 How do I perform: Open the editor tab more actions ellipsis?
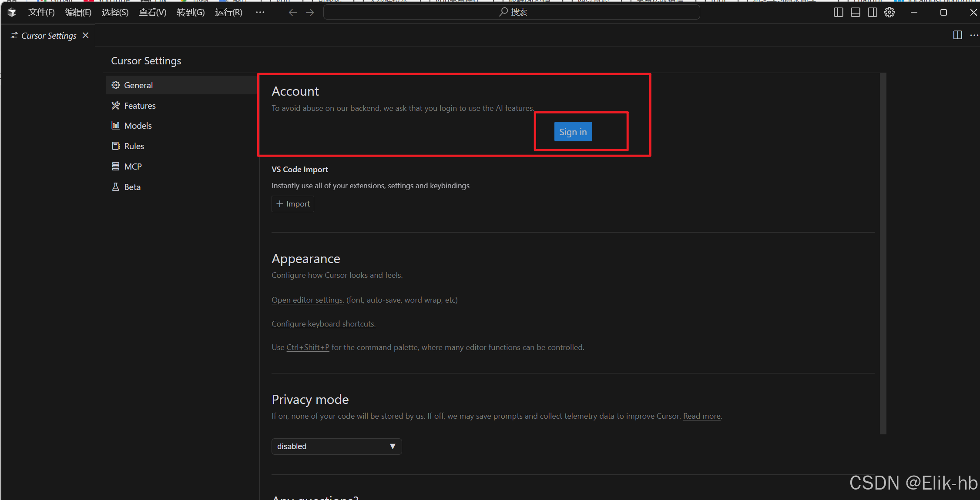click(974, 35)
